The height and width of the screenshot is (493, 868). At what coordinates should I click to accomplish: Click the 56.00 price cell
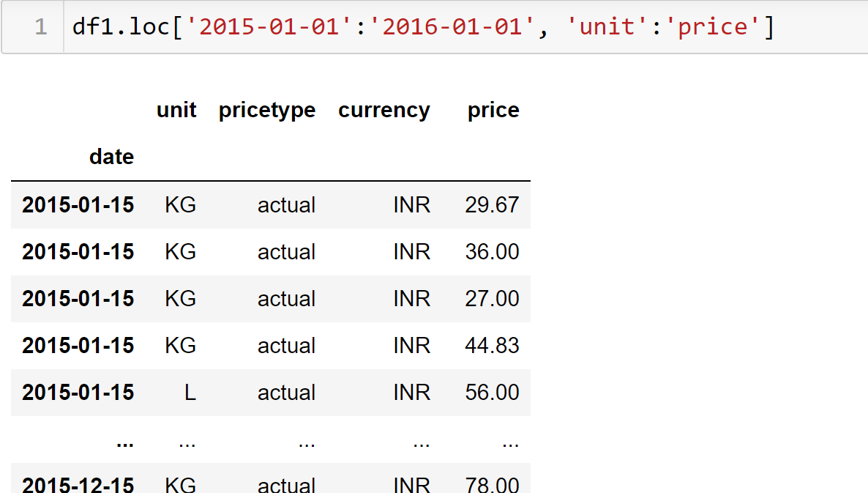[x=492, y=393]
